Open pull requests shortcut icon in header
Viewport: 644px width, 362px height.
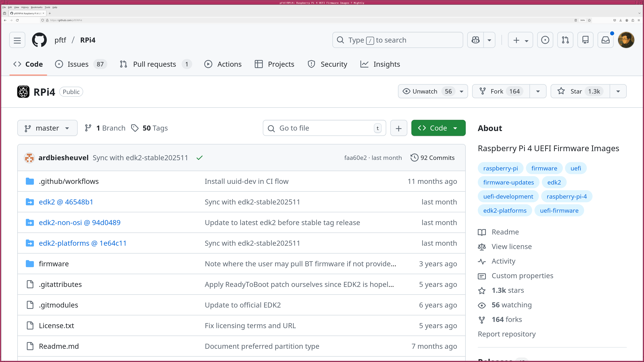coord(565,40)
